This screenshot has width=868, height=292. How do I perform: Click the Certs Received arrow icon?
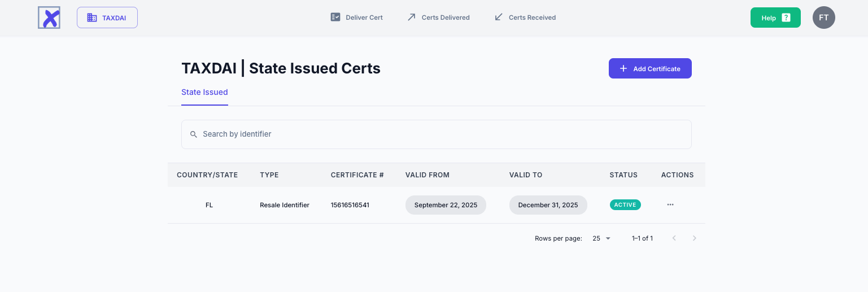click(498, 18)
